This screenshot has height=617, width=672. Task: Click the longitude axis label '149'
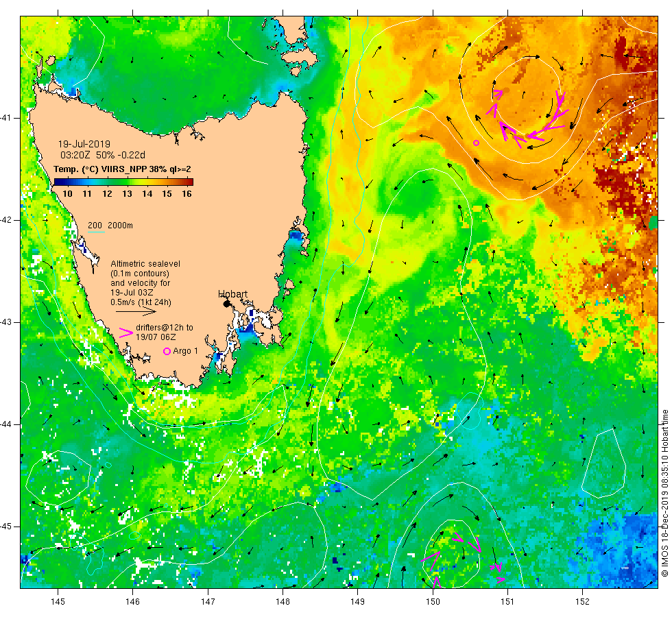358,602
